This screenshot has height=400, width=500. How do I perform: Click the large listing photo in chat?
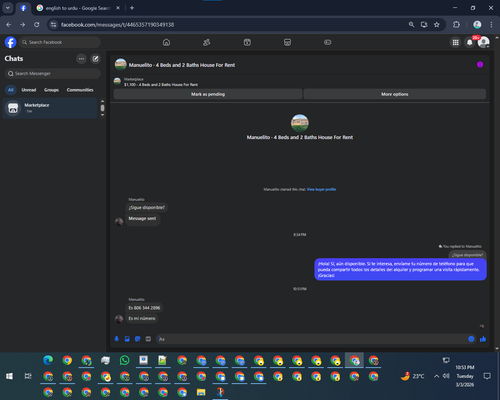point(300,123)
